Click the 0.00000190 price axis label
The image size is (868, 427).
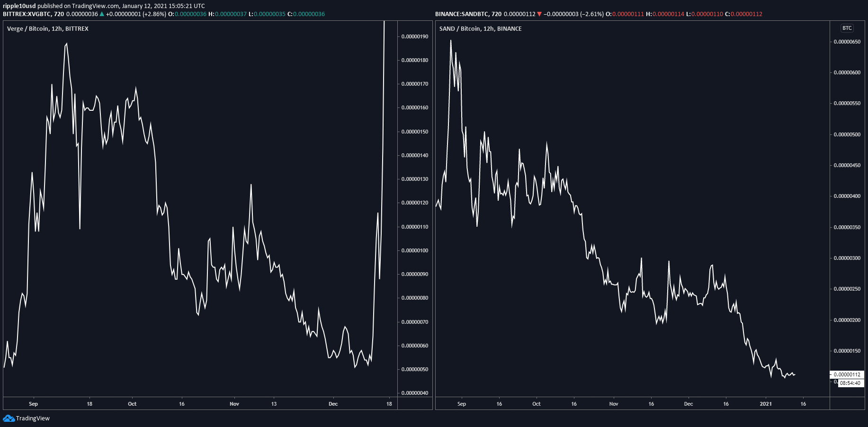click(415, 36)
